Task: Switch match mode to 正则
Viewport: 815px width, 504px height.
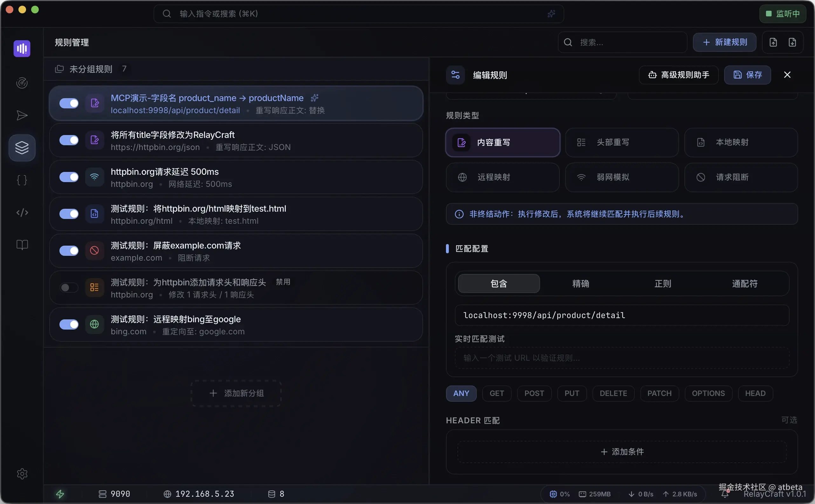Action: click(x=663, y=283)
